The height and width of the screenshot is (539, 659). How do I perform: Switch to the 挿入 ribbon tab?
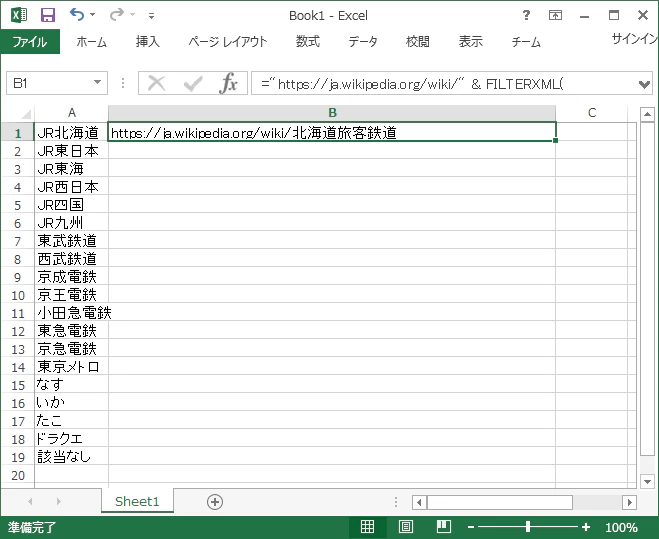coord(148,42)
